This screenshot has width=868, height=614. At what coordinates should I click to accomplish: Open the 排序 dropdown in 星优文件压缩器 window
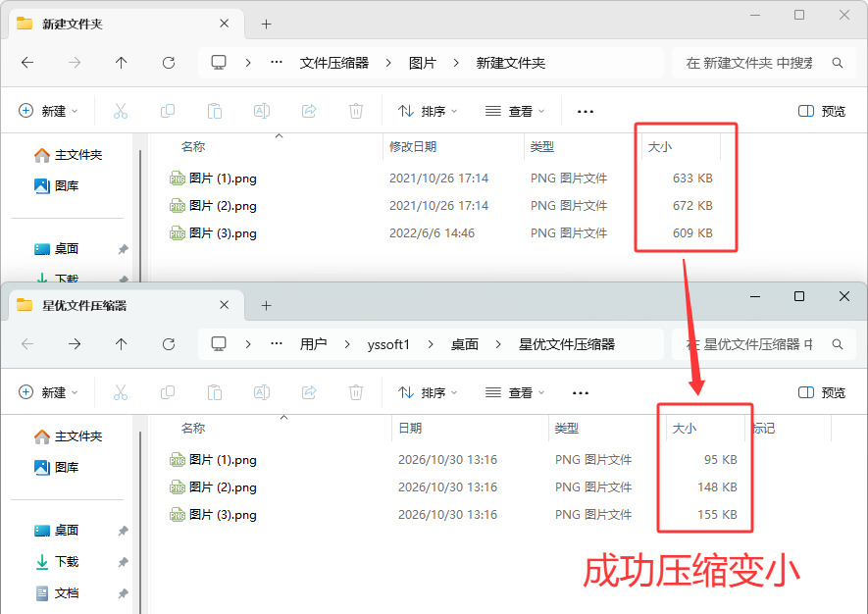(x=428, y=392)
